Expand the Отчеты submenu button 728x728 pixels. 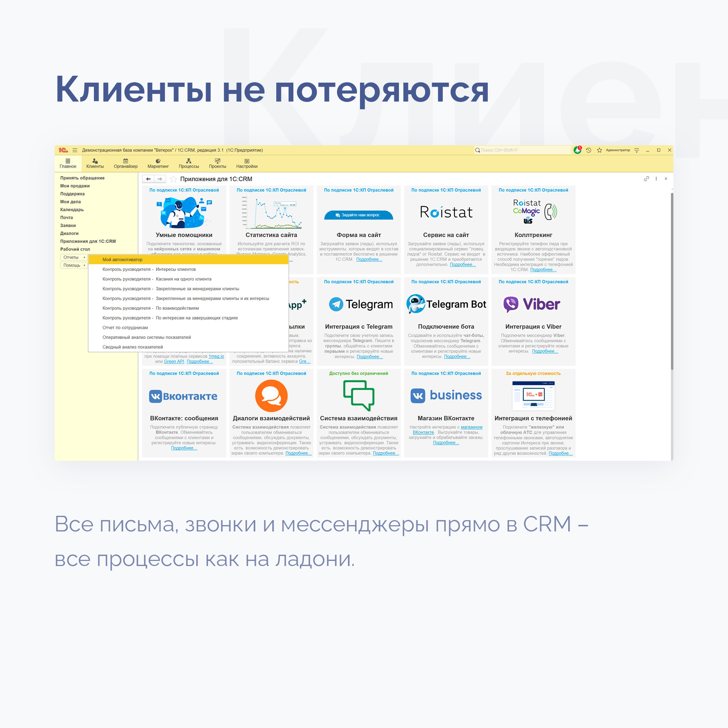[x=74, y=257]
